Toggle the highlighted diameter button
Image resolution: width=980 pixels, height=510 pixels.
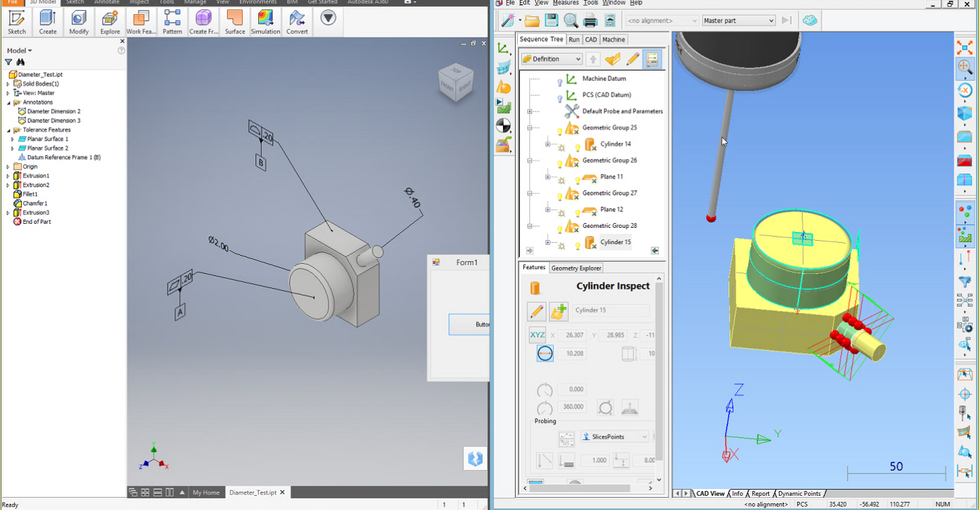point(544,353)
